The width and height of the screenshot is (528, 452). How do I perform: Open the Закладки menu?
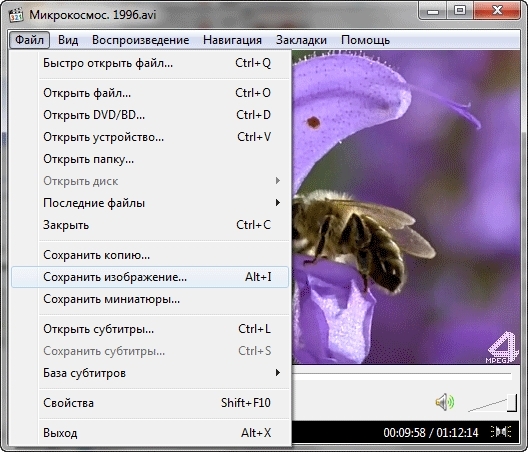(301, 40)
